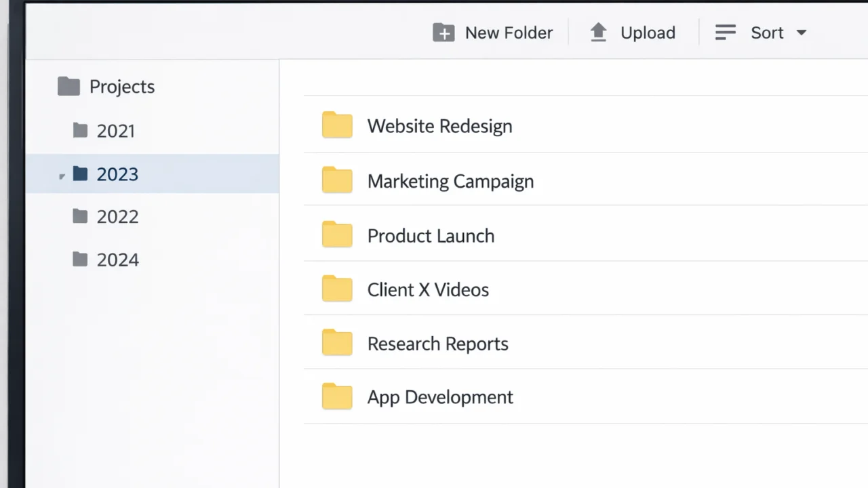Click the 2023 folder icon in sidebar
868x488 pixels.
tap(81, 174)
